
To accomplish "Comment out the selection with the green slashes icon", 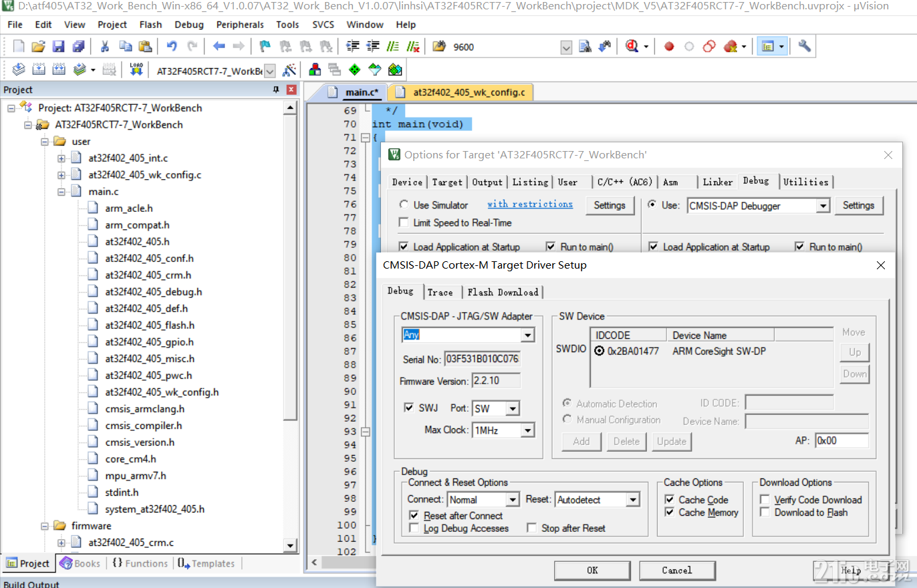I will point(393,46).
